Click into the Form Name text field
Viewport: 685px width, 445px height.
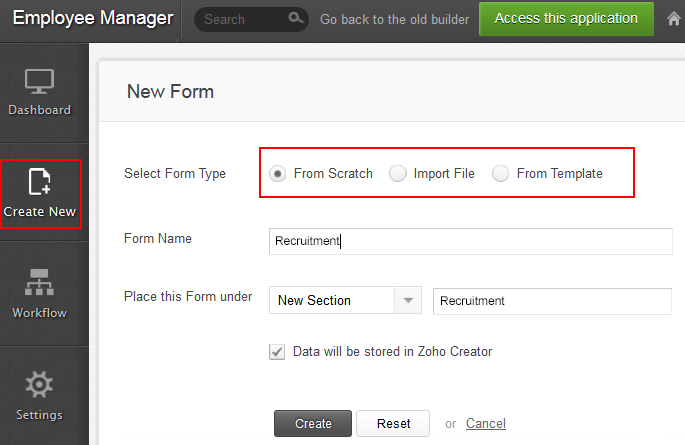click(x=470, y=241)
